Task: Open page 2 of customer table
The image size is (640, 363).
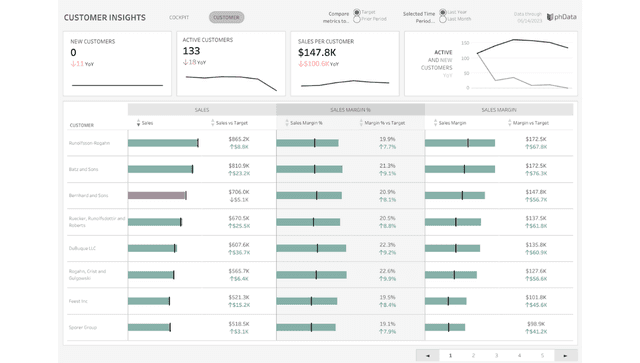Action: [473, 356]
